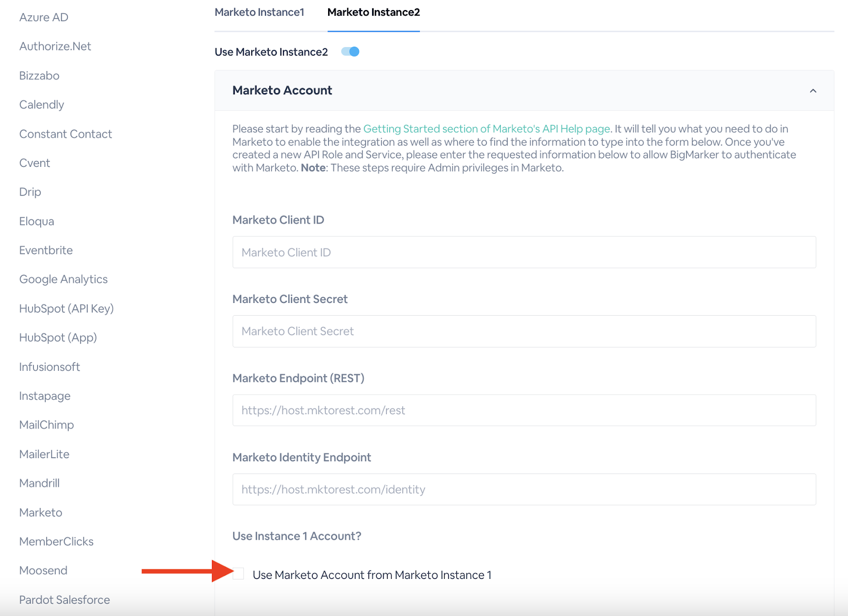Click the 'Use Instance 1 Account?' label

pyautogui.click(x=297, y=537)
